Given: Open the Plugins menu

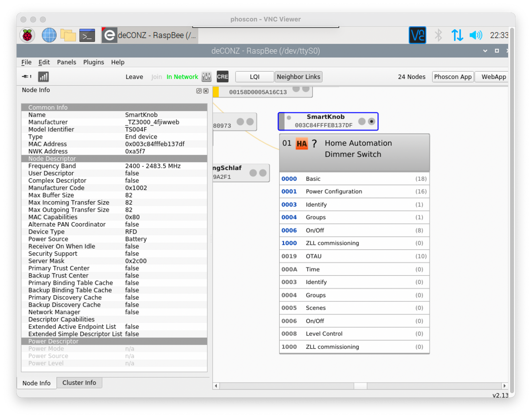Looking at the screenshot, I should [94, 62].
